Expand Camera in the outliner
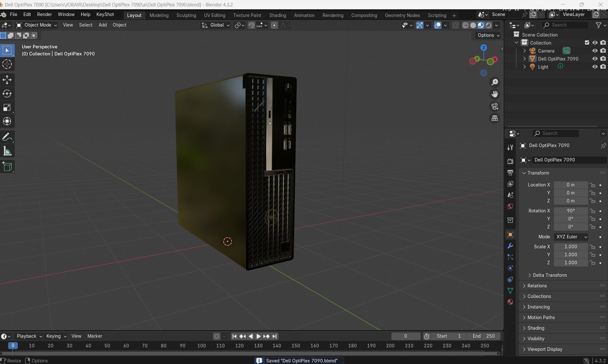The image size is (608, 364). tap(524, 51)
